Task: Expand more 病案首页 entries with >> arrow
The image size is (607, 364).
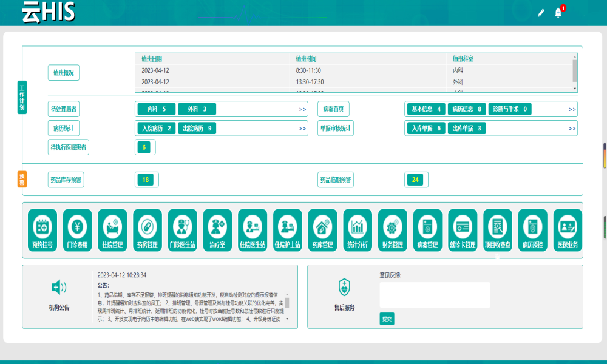Action: [x=572, y=109]
